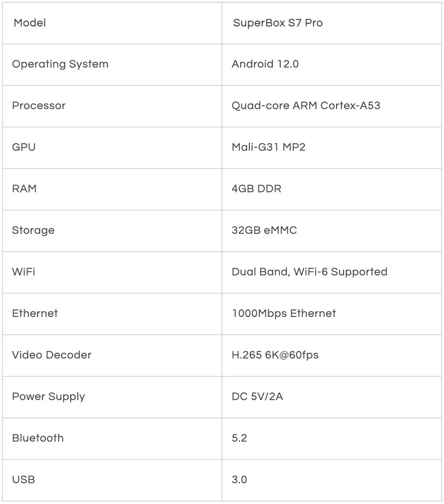Click the 32GB eMMC value

coord(264,230)
